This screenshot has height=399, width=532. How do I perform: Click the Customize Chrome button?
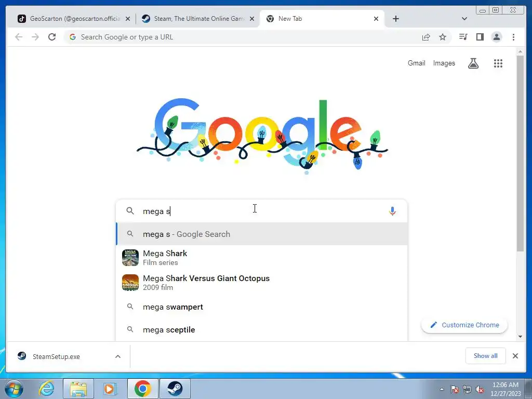click(464, 325)
